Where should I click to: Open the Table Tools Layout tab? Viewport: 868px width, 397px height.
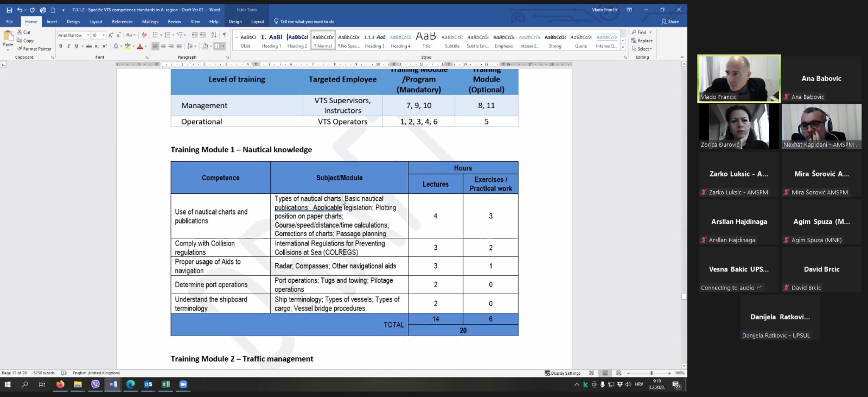click(258, 22)
